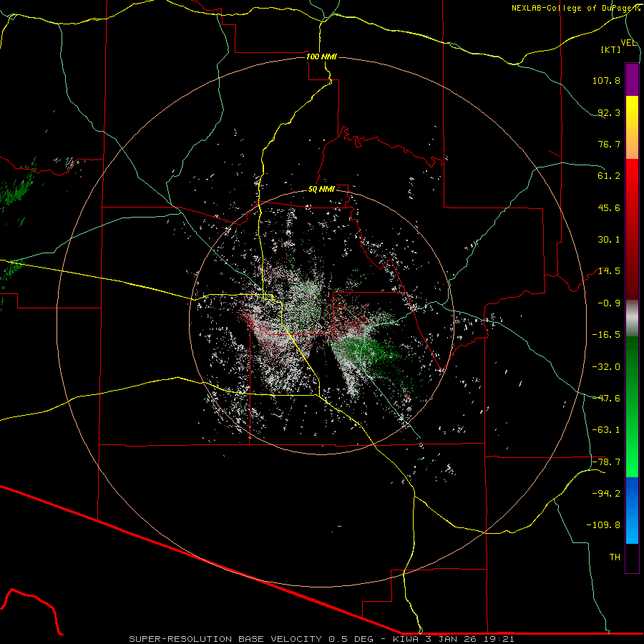Click the 92.3 velocity scale value
Screen dimensions: 644x644
pos(609,112)
